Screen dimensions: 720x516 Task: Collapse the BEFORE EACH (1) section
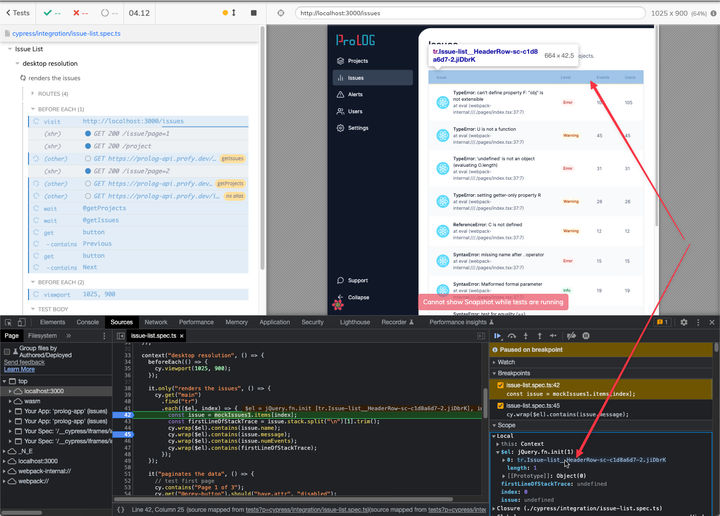click(x=60, y=108)
